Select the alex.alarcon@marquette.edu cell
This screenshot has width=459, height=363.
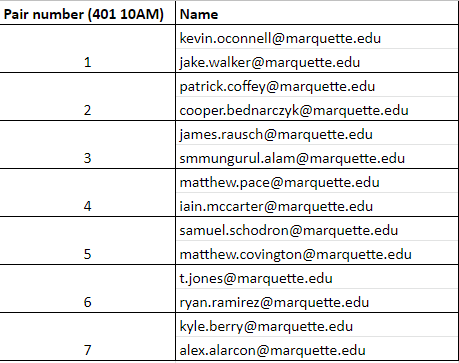(x=317, y=349)
